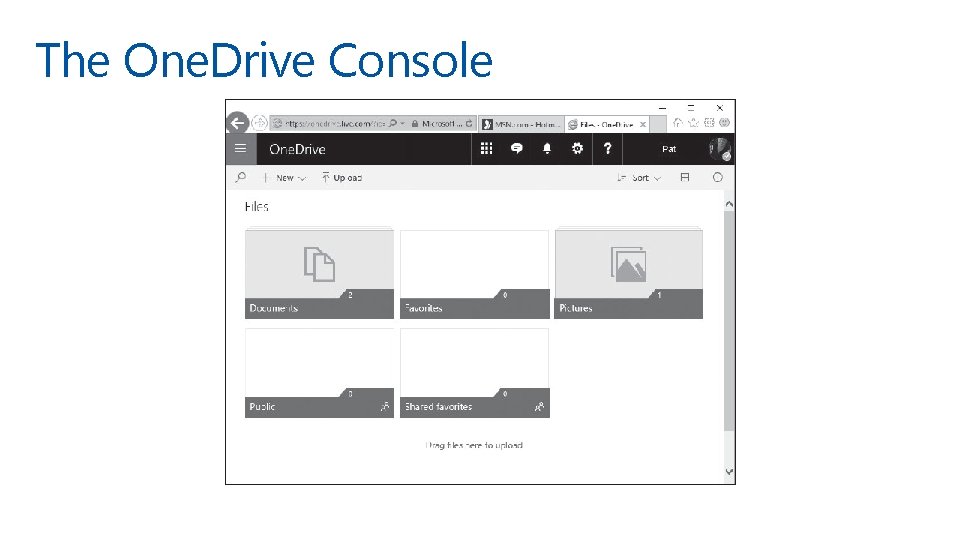The image size is (960, 540).
Task: Open the details info pane icon
Action: 718,178
